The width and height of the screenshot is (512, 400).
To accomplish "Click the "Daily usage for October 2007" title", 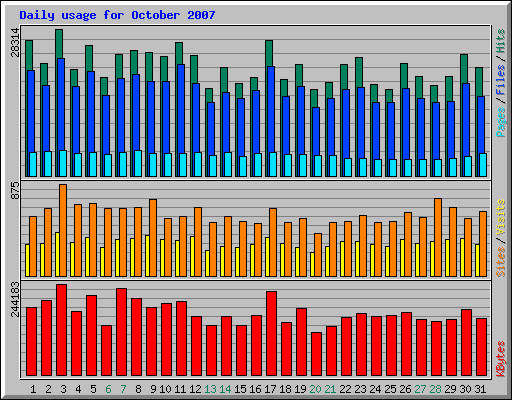I will (117, 15).
